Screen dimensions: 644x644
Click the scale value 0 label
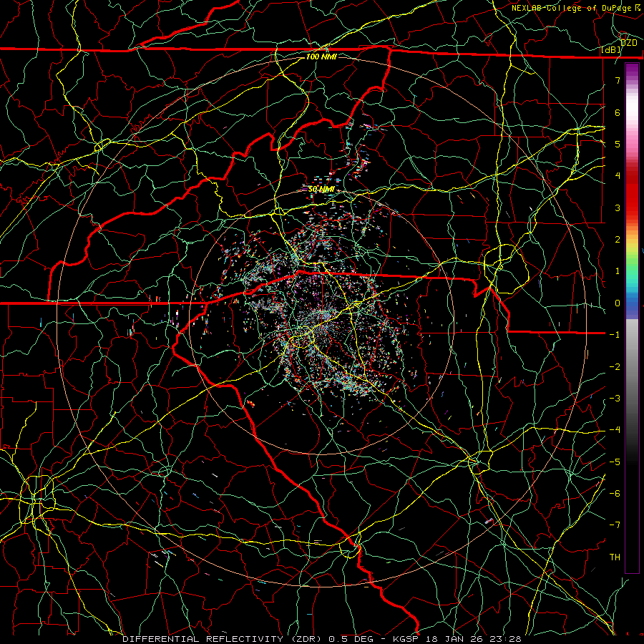tap(618, 303)
